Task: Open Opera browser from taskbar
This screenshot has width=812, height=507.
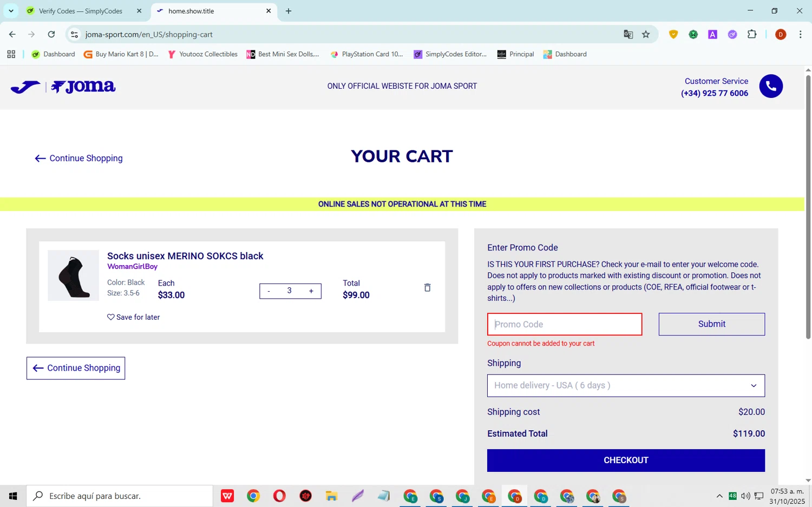Action: [x=279, y=496]
